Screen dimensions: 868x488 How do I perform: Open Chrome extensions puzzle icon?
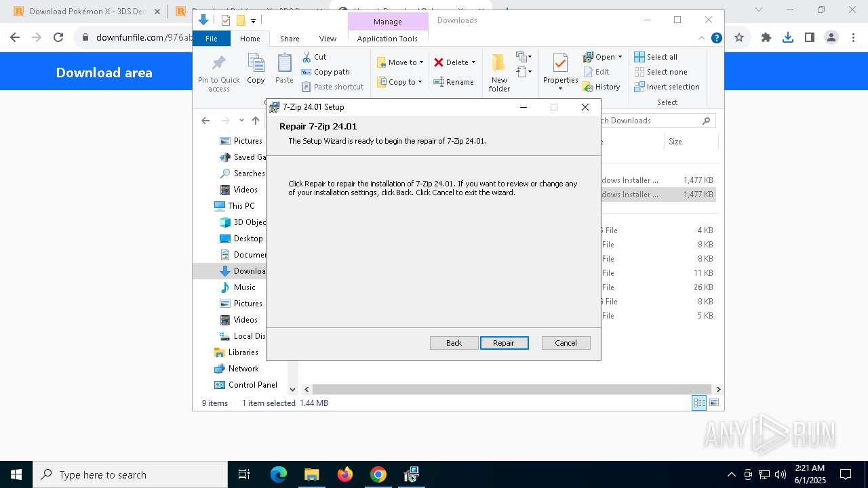pos(766,38)
